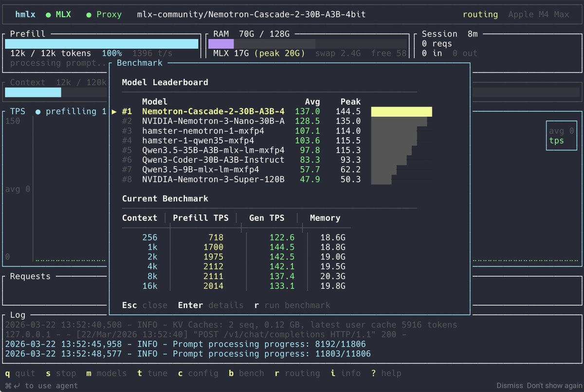
Task: Click the yellow bar for rank #1
Action: [x=401, y=112]
